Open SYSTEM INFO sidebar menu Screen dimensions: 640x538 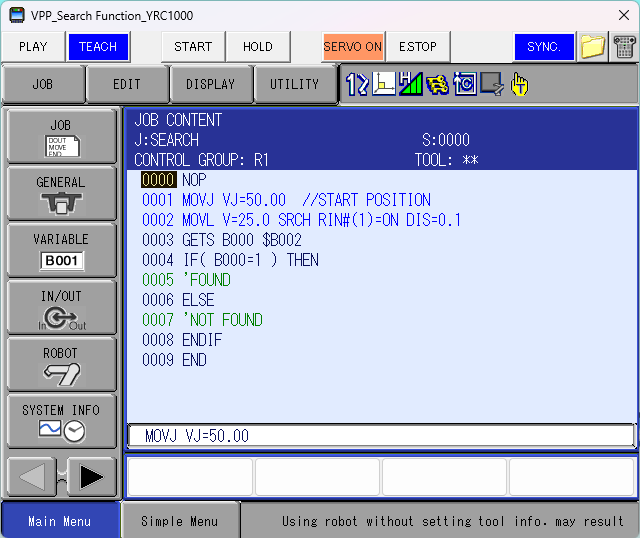(x=61, y=421)
